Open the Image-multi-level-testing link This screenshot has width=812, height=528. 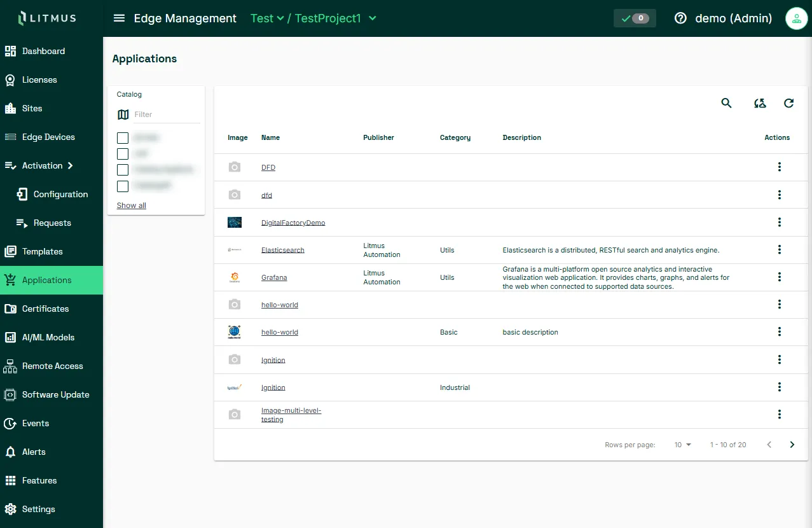[291, 415]
